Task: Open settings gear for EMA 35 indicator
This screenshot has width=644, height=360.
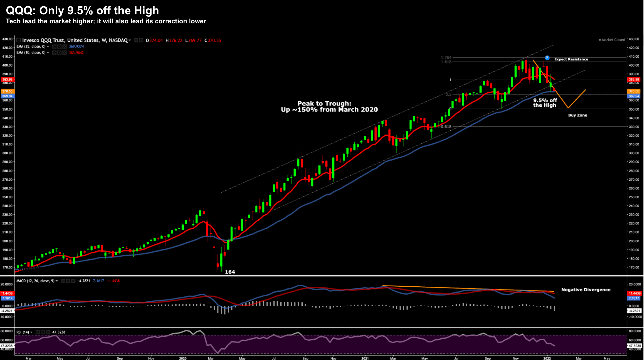Action: (59, 47)
